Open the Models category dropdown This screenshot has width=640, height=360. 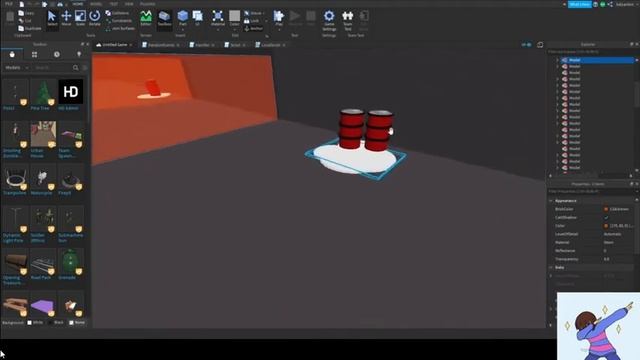coord(16,68)
